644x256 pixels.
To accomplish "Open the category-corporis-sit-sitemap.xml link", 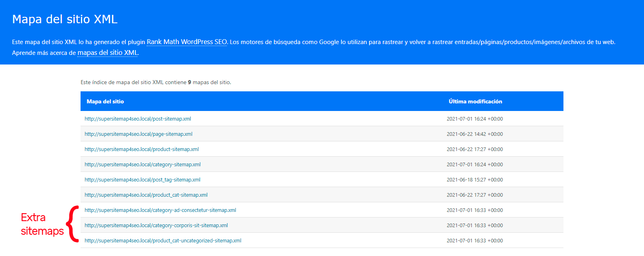I will point(156,226).
